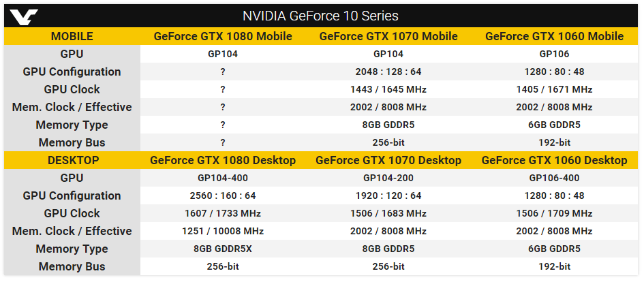Click the NVIDIA GeForce 10 Series title
644x282 pixels.
(320, 16)
